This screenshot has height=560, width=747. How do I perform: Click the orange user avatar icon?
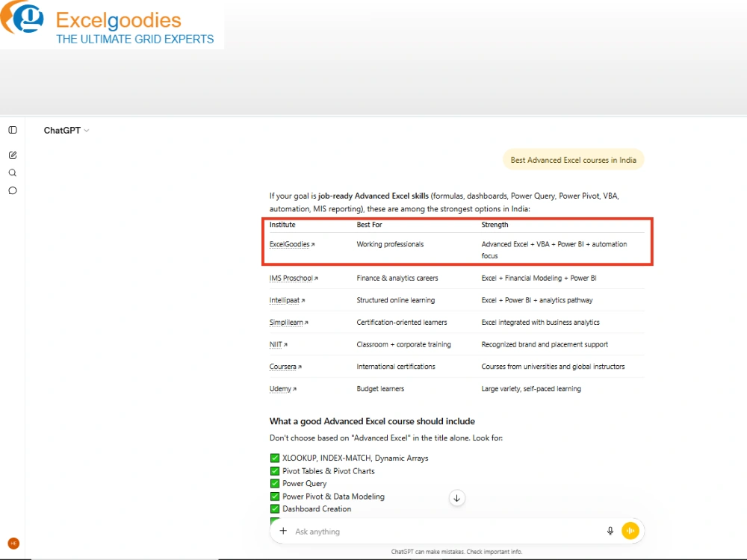point(13,544)
